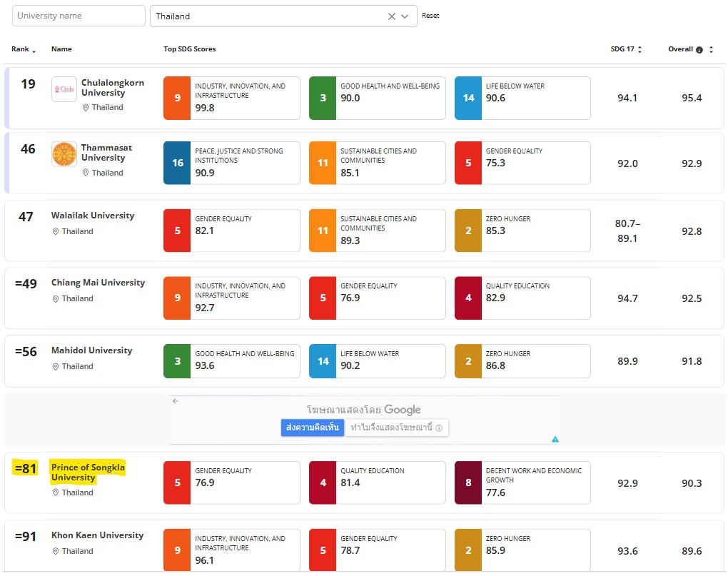Viewport: 728px width, 576px height.
Task: Click rank =56 for Mahidol University
Action: coord(26,351)
